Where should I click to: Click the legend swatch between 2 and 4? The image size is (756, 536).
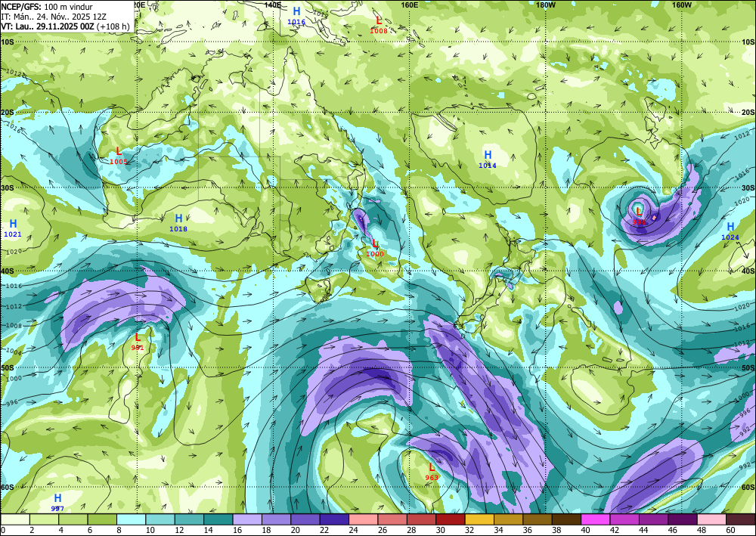coord(45,519)
